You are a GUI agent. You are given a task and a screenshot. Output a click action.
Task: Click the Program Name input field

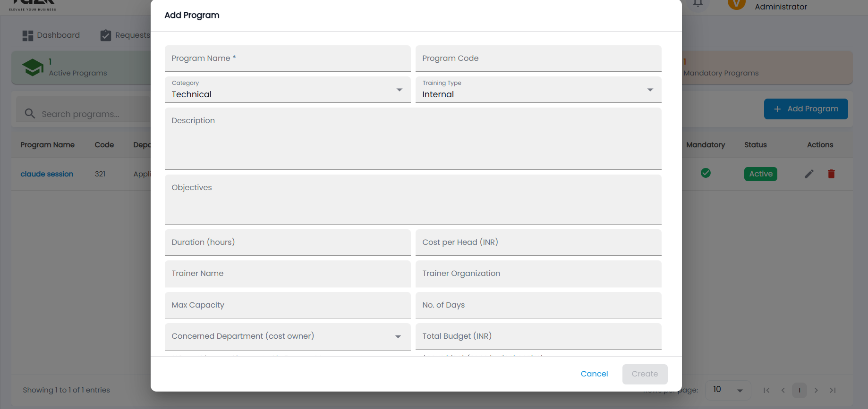[x=288, y=58]
